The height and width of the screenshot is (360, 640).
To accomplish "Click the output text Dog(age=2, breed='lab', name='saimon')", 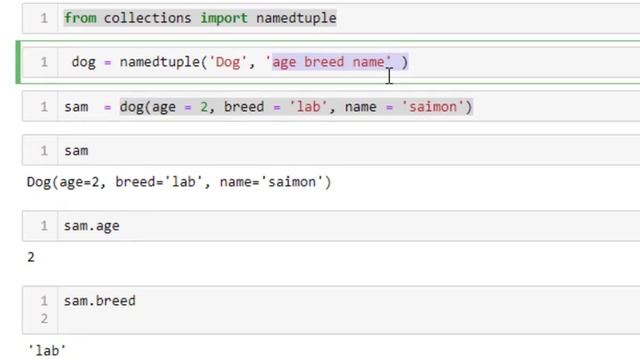I will [179, 182].
